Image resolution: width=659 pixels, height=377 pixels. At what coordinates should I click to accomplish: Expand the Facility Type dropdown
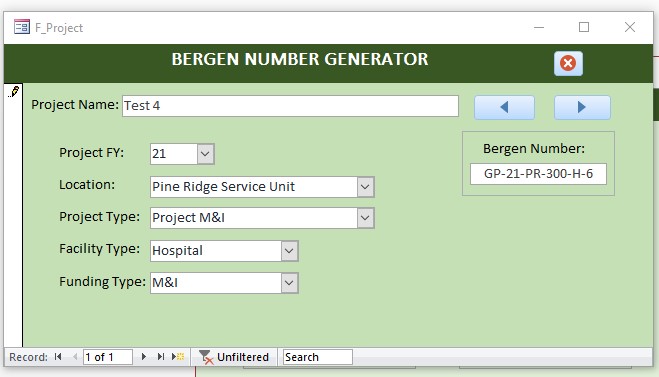289,251
